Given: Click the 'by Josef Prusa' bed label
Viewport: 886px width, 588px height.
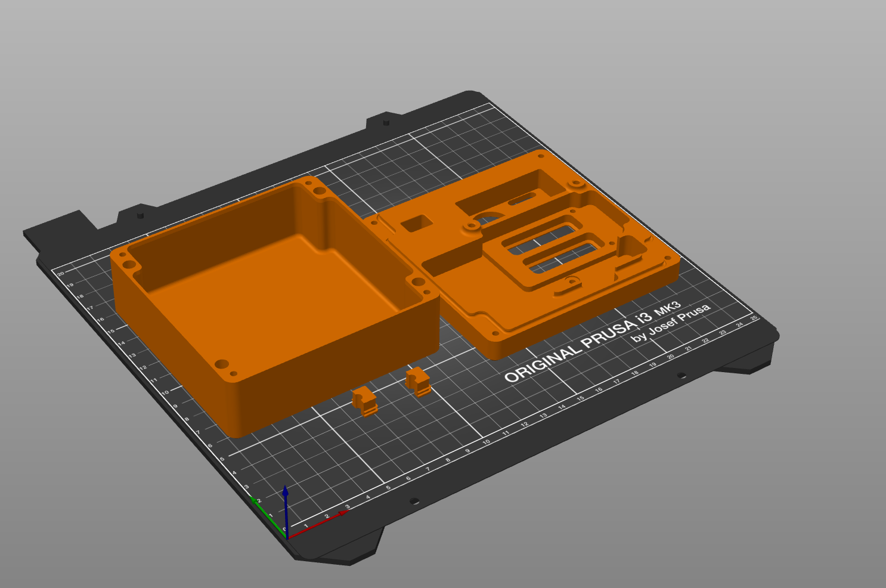Looking at the screenshot, I should click(671, 323).
